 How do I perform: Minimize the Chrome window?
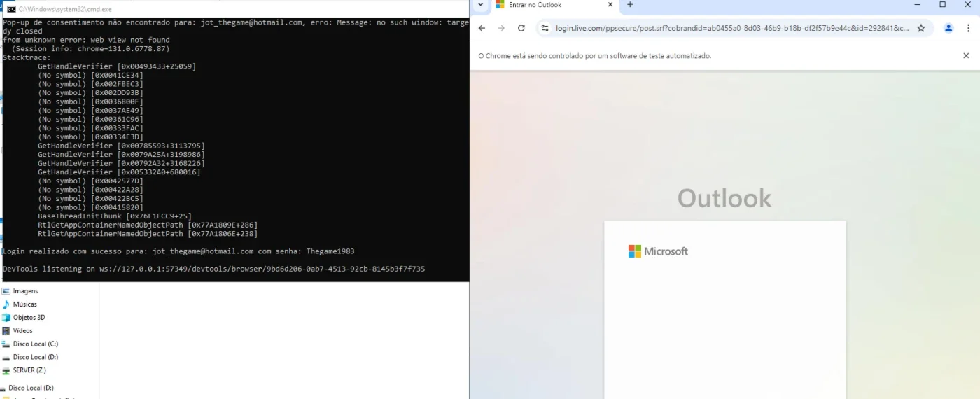coord(918,5)
